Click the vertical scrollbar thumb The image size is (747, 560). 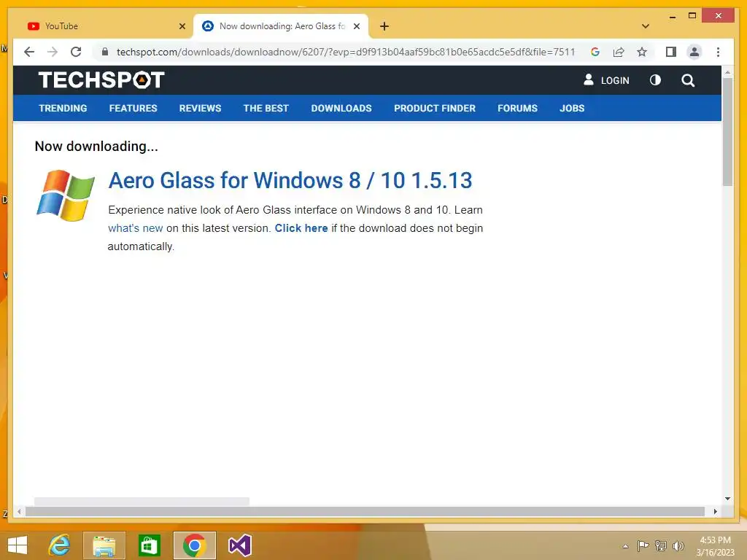pyautogui.click(x=727, y=131)
